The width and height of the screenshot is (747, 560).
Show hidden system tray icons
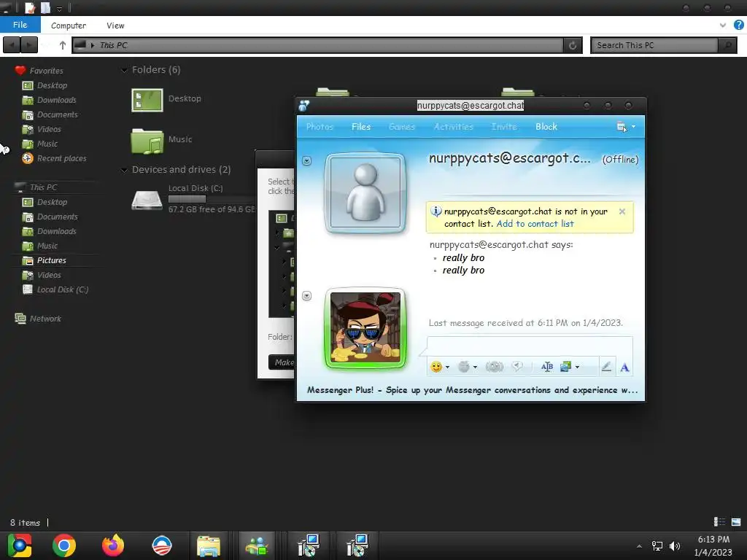tap(639, 546)
